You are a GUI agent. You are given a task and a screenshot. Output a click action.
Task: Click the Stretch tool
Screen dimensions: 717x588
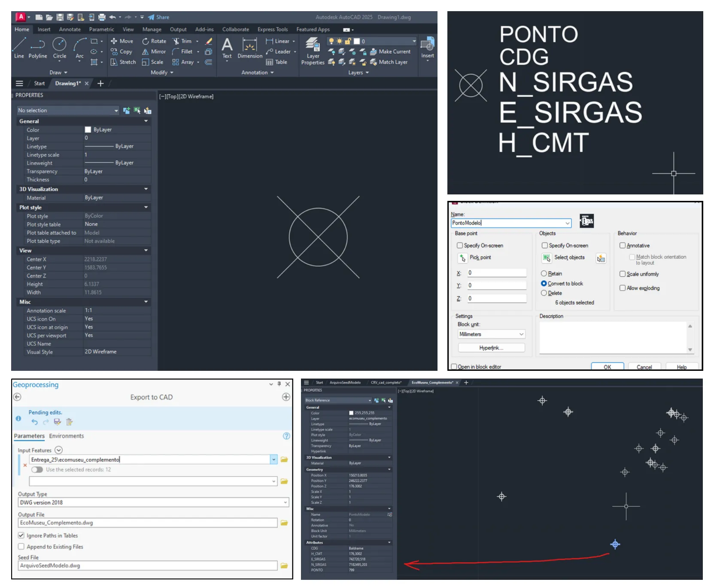pos(123,62)
